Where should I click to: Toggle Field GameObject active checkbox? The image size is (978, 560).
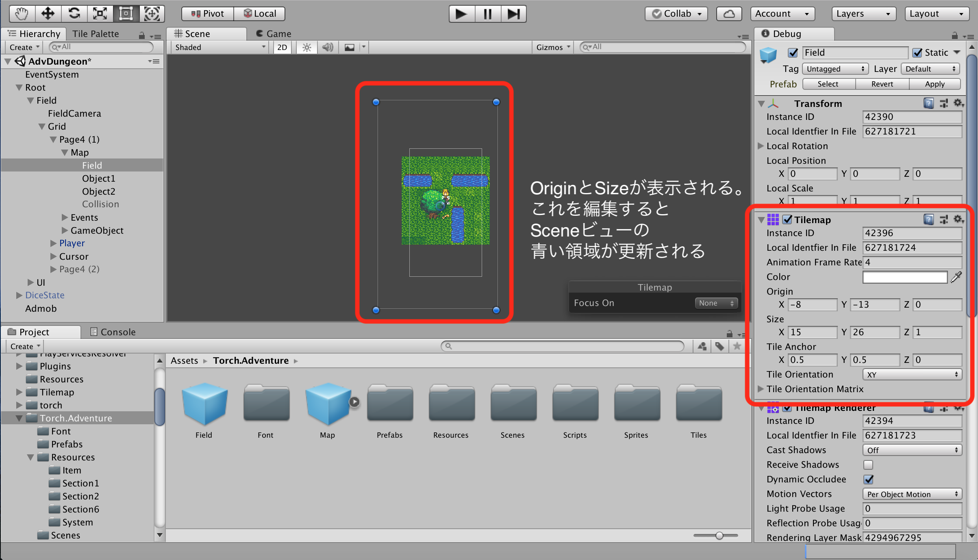(x=793, y=52)
